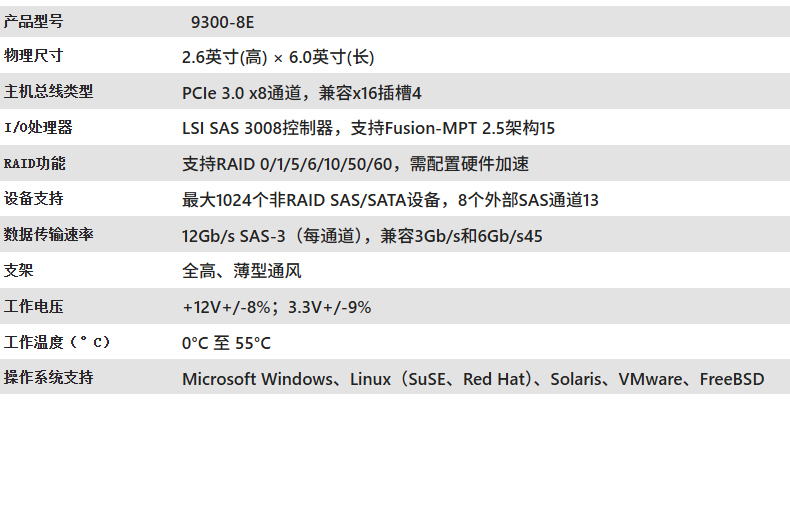
Task: Click the 0°C 至 55°C temperature value
Action: click(x=226, y=343)
